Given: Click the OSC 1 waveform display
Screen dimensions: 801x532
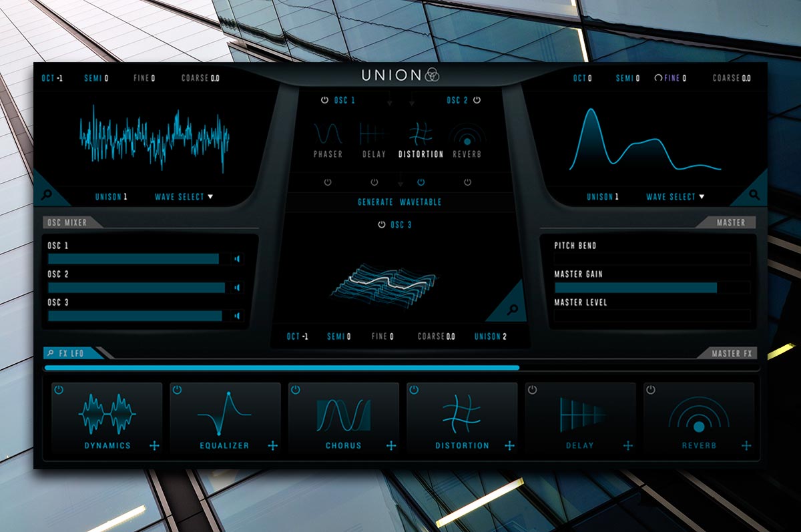Looking at the screenshot, I should click(x=155, y=138).
